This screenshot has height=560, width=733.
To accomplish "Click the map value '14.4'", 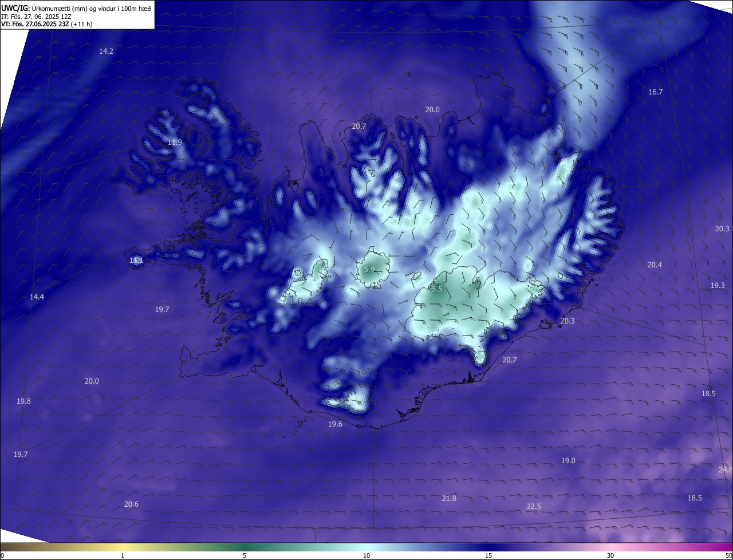I will pos(37,297).
